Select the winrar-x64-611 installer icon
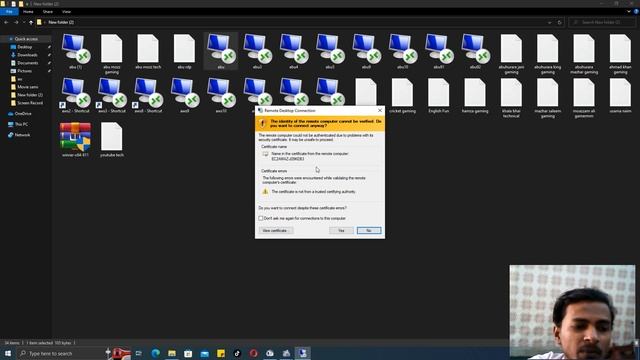The width and height of the screenshot is (640, 360). coord(76,139)
